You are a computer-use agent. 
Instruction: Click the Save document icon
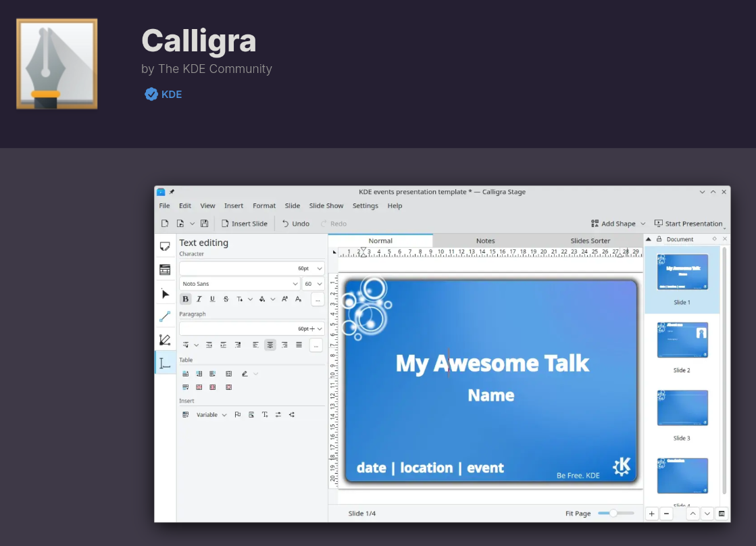point(204,224)
